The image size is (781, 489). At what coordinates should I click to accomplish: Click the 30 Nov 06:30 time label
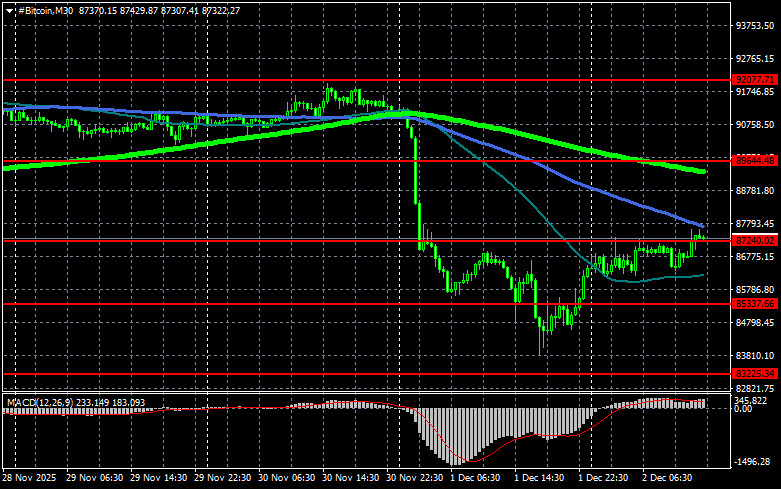click(286, 478)
